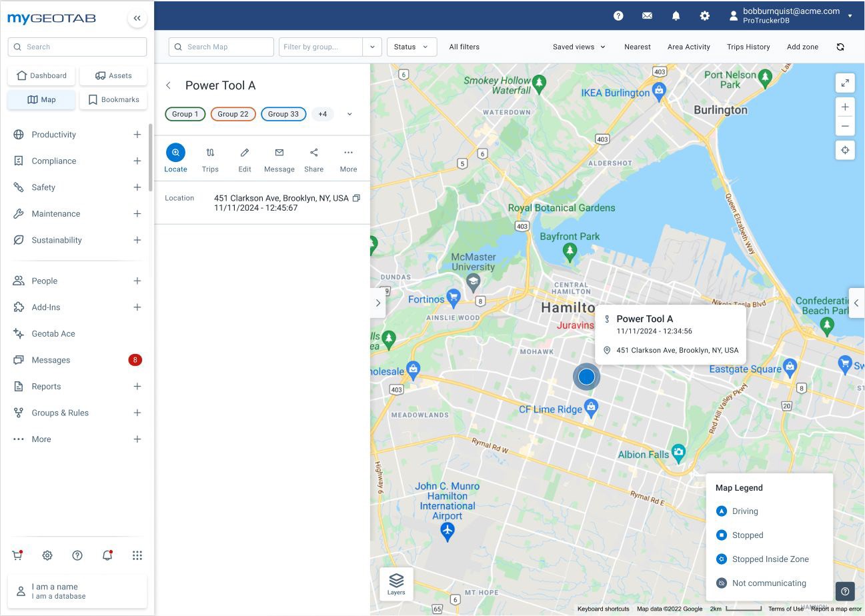Viewport: 865px width, 616px height.
Task: Click the sidebar Search field
Action: click(77, 47)
